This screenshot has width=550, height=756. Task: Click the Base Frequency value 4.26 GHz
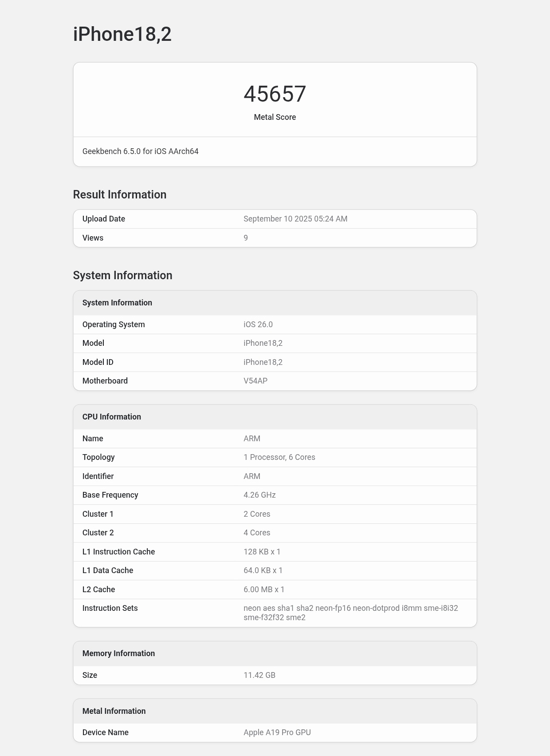pos(259,495)
